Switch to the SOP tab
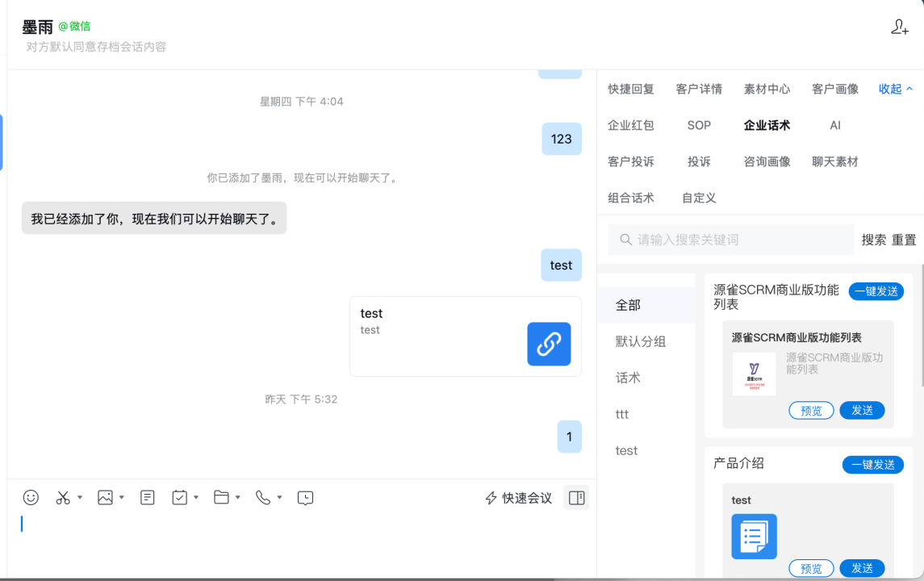The height and width of the screenshot is (581, 924). tap(698, 125)
